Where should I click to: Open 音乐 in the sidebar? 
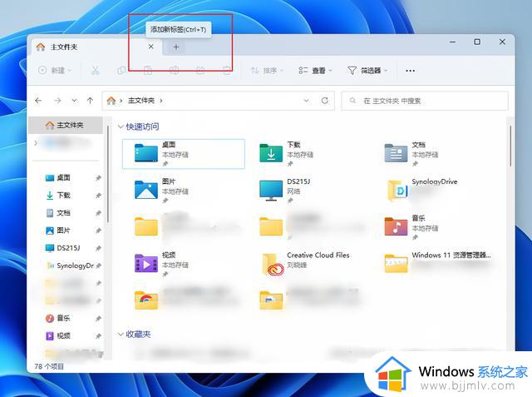(x=63, y=318)
